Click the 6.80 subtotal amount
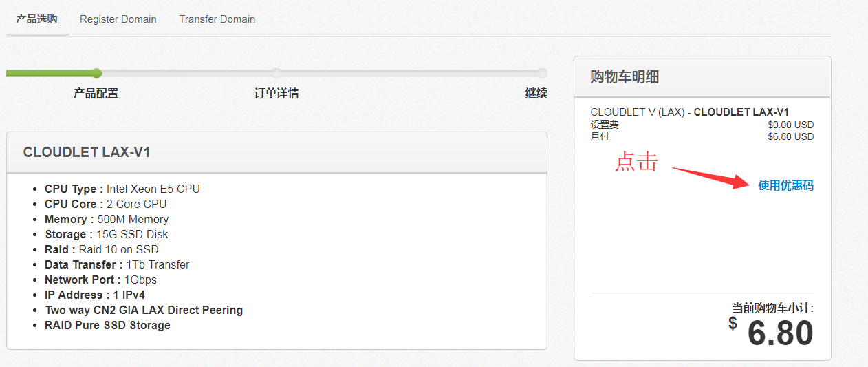This screenshot has height=367, width=868. (780, 333)
